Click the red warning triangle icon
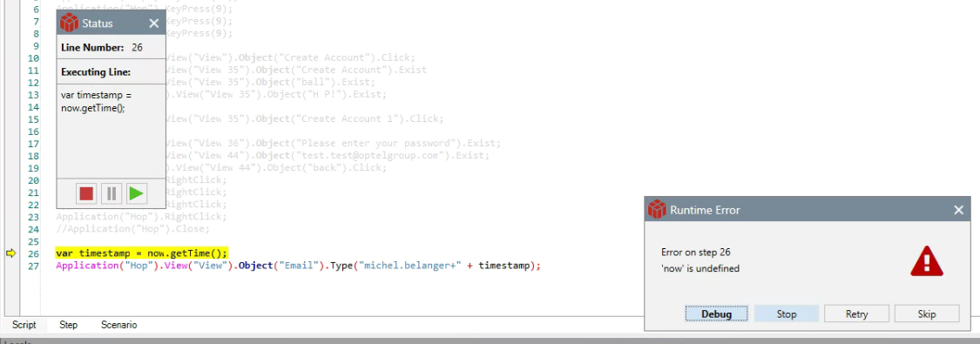This screenshot has width=980, height=344. tap(927, 260)
